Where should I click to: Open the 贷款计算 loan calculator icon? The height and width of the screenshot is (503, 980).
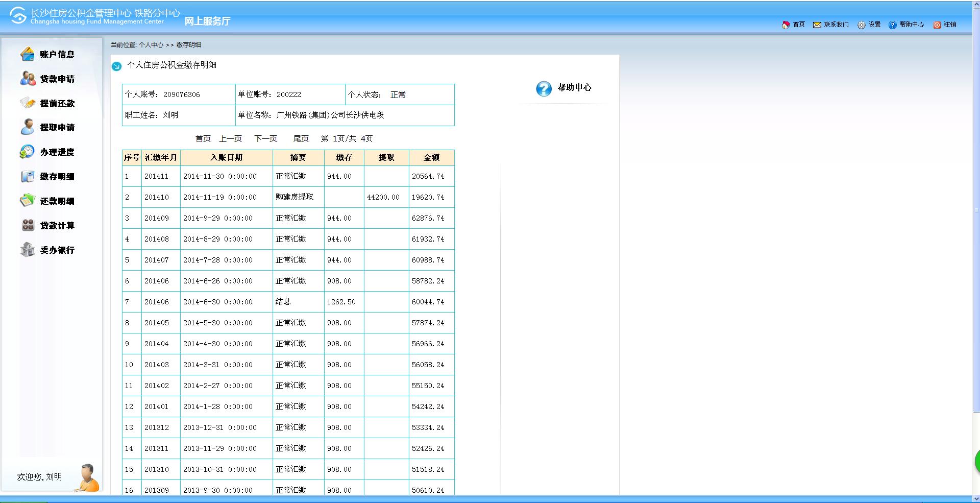tap(28, 225)
